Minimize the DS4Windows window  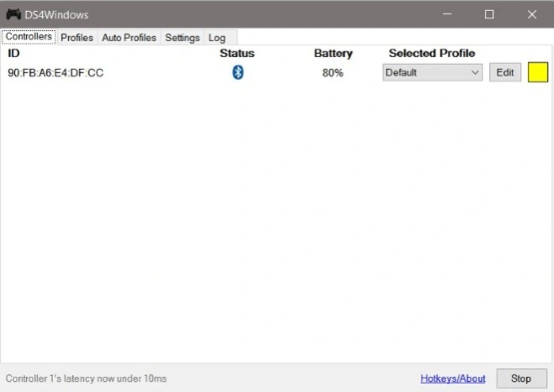coord(447,14)
